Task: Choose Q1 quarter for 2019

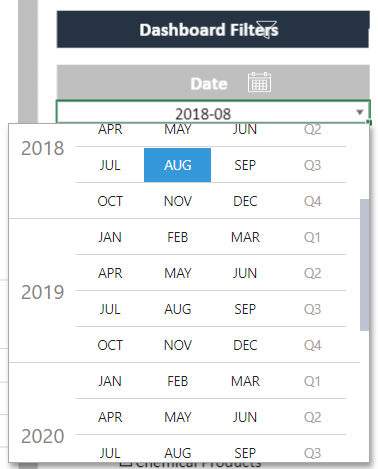Action: tap(312, 237)
